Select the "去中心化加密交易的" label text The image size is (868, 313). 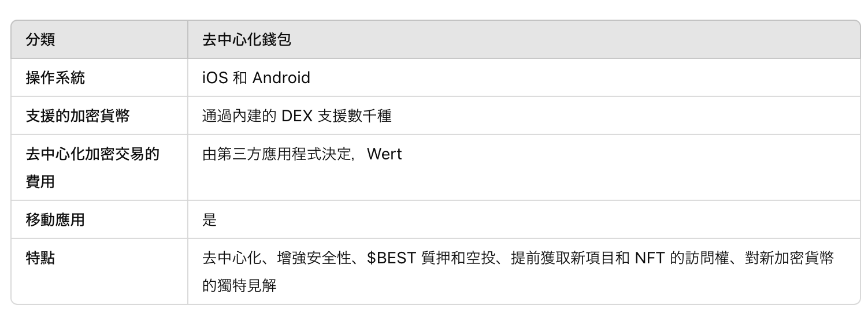tap(92, 154)
